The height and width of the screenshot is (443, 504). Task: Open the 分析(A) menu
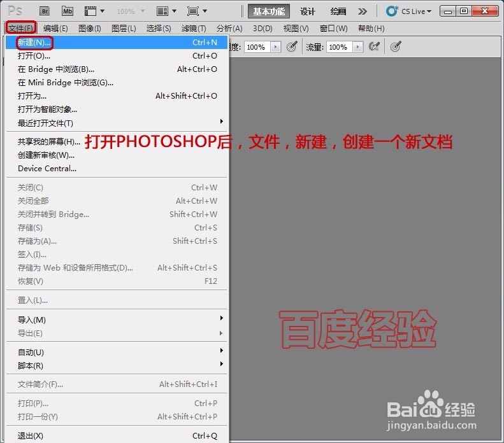tap(229, 28)
